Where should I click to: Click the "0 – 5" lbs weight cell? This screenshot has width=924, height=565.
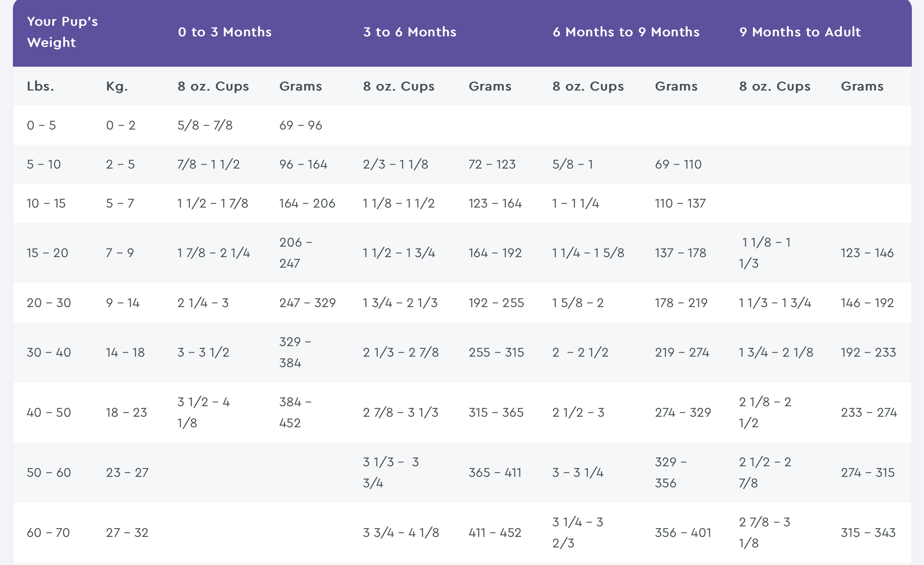coord(41,125)
